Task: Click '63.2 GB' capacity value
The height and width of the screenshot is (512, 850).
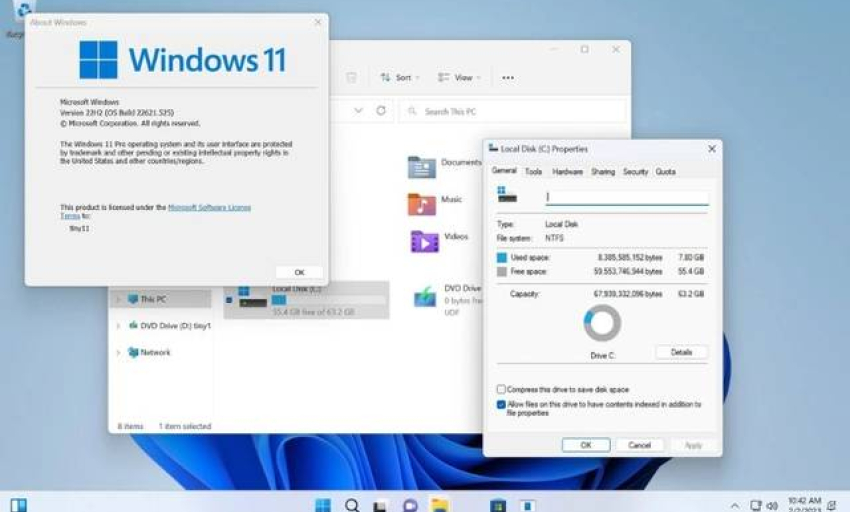Action: pyautogui.click(x=691, y=294)
